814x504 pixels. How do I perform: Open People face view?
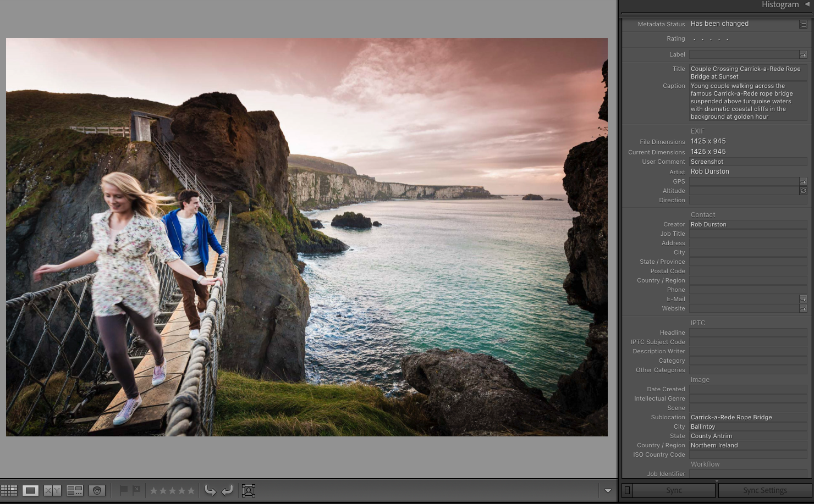click(x=97, y=490)
